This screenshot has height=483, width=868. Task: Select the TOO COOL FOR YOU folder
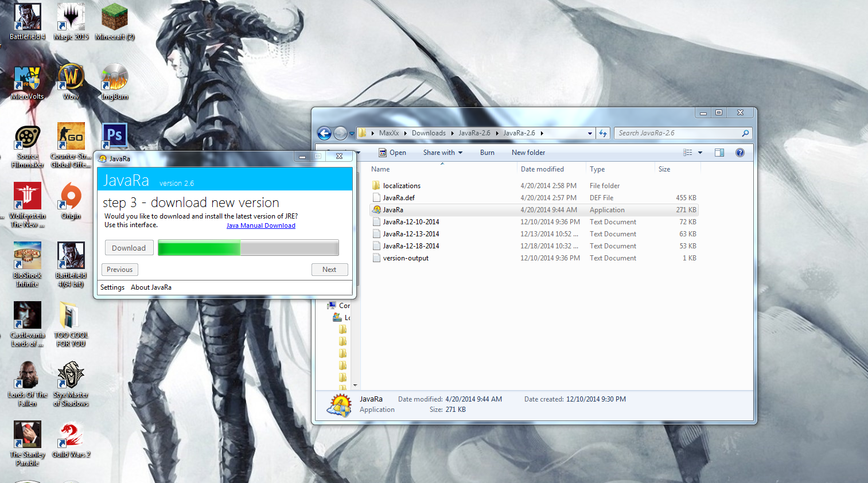tap(71, 325)
